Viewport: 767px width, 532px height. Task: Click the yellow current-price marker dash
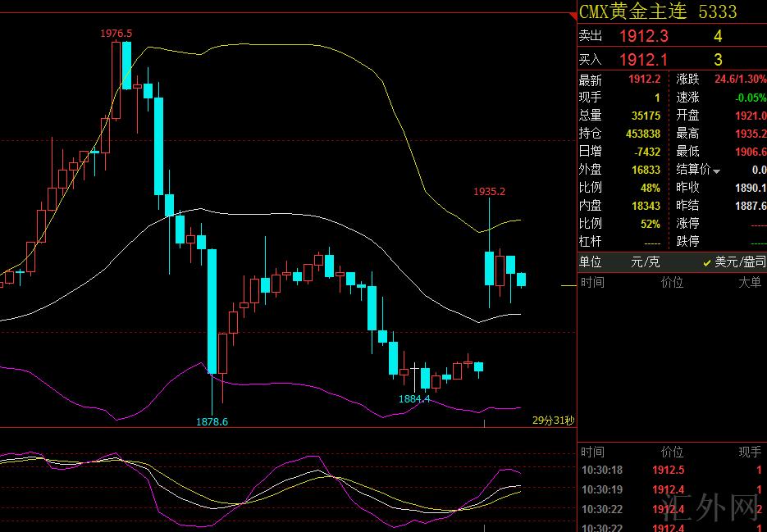coord(568,285)
